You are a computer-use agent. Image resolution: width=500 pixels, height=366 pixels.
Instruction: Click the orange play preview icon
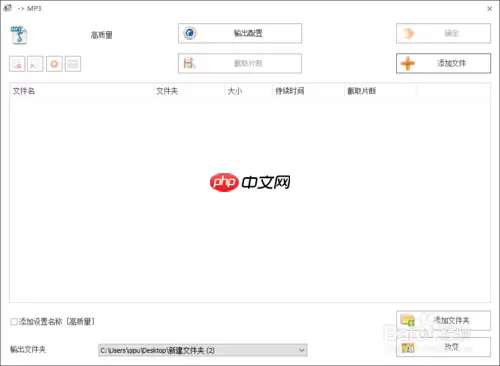54,64
